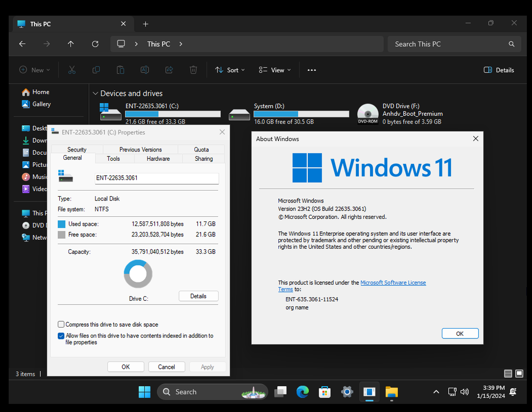Click the taskbar Search box
The width and height of the screenshot is (532, 412).
coord(212,392)
